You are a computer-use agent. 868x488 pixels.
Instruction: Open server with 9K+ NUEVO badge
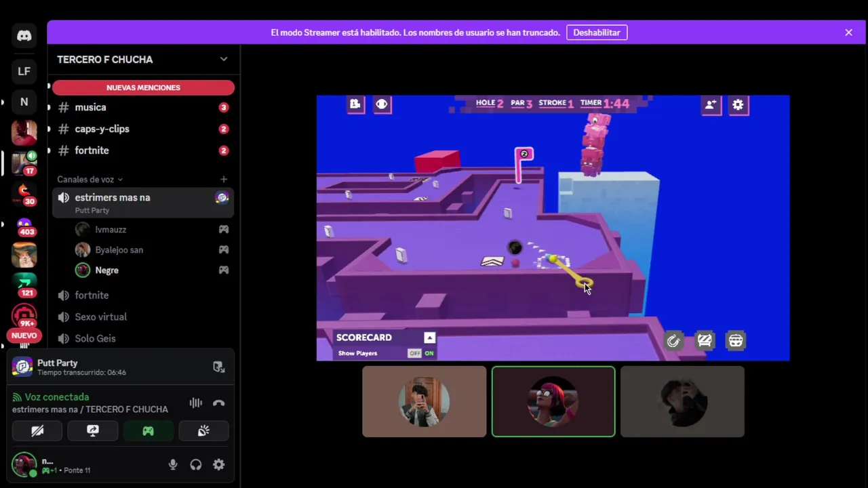tap(24, 317)
